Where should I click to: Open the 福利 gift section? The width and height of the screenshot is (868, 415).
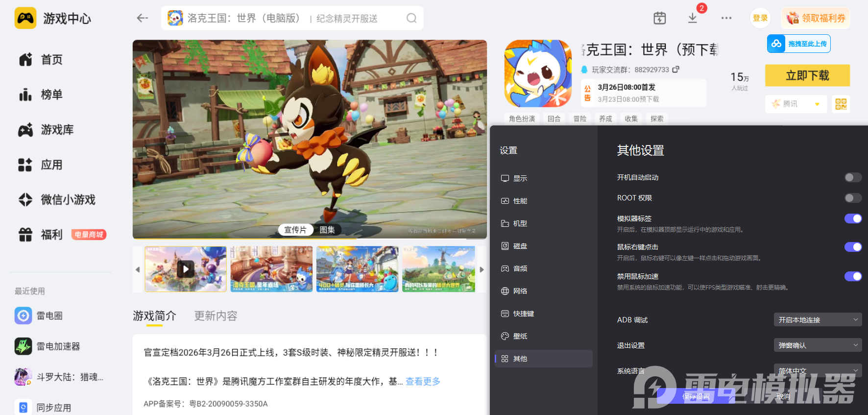point(41,235)
